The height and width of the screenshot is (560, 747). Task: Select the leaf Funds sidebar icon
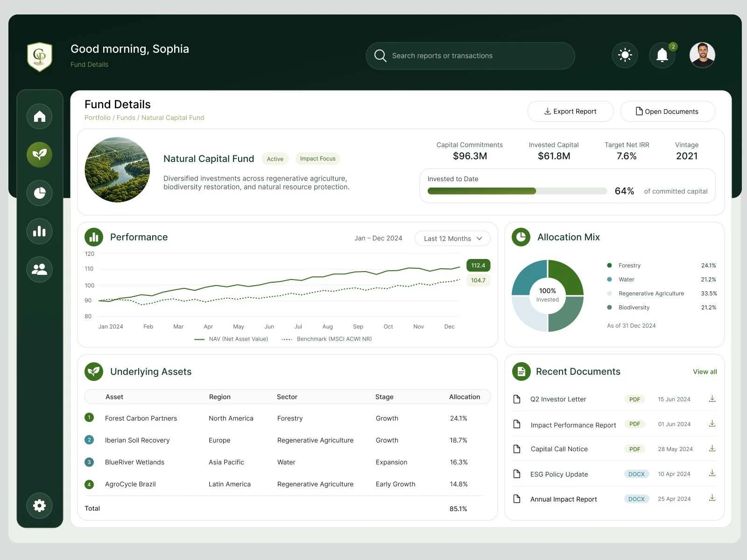(x=40, y=154)
